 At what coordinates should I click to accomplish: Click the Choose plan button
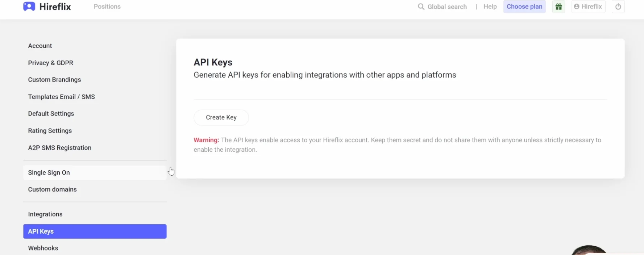pos(524,7)
